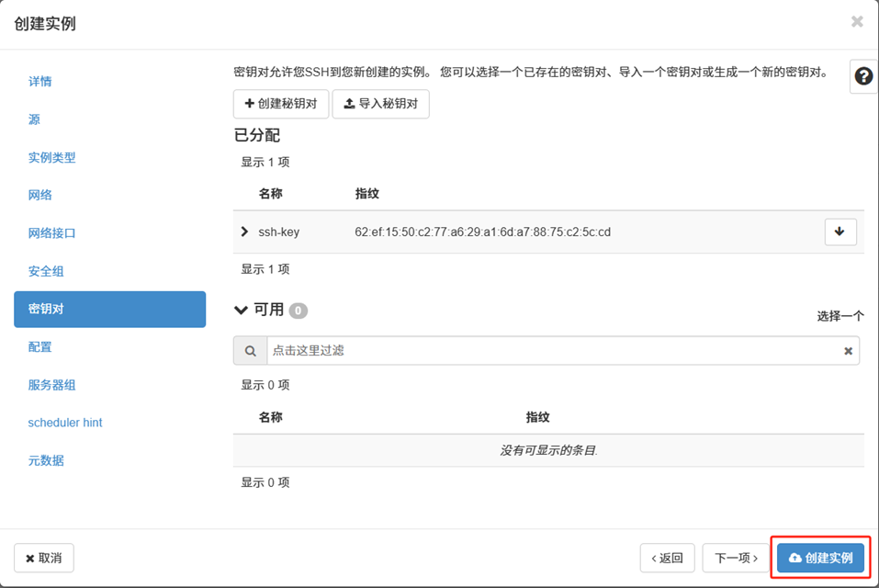Go to the 服务器组 step
Image resolution: width=879 pixels, height=588 pixels.
click(51, 385)
